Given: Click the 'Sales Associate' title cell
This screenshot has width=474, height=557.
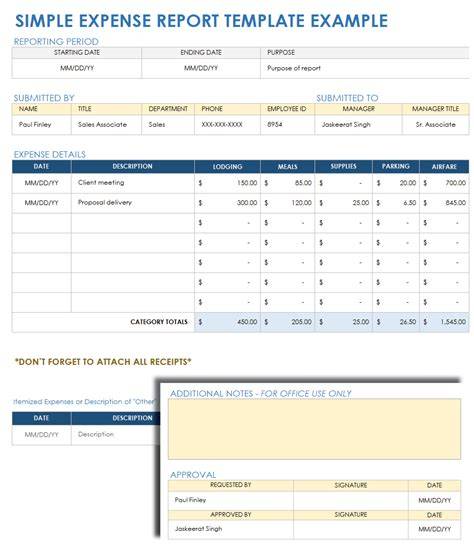Looking at the screenshot, I should pyautogui.click(x=106, y=125).
